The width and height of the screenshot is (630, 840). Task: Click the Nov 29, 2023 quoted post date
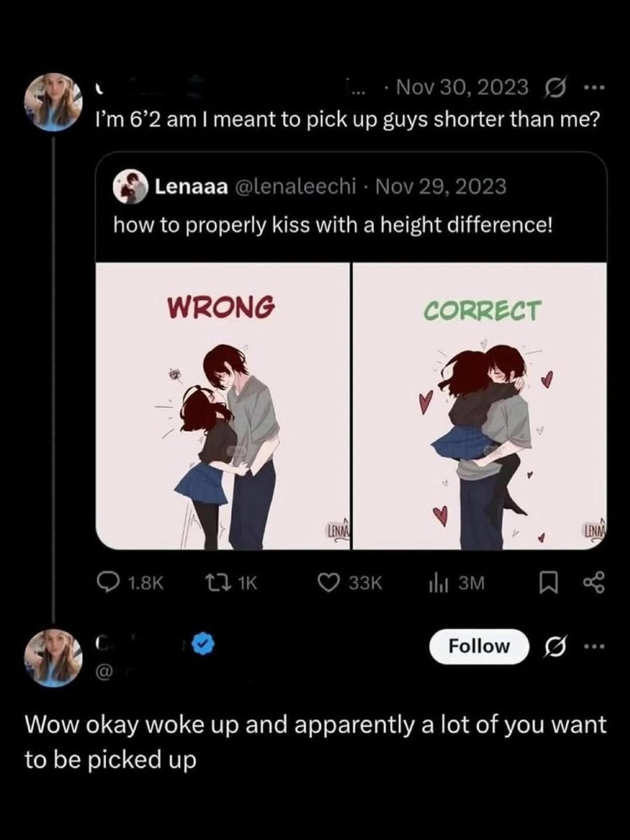coord(441,187)
